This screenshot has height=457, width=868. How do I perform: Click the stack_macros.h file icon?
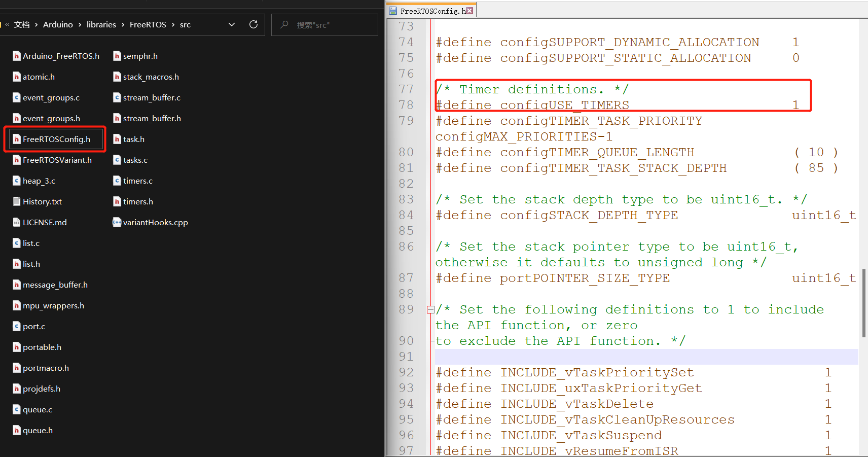click(x=117, y=77)
